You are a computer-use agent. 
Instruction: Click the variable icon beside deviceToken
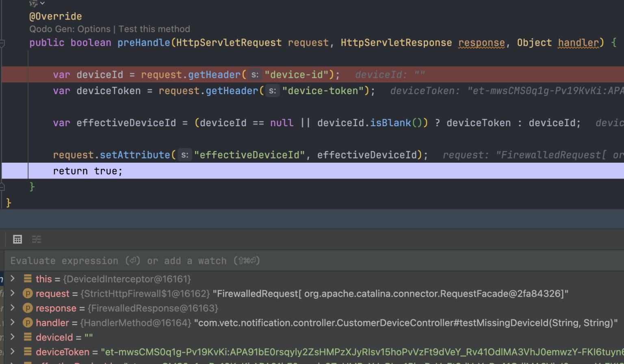28,352
